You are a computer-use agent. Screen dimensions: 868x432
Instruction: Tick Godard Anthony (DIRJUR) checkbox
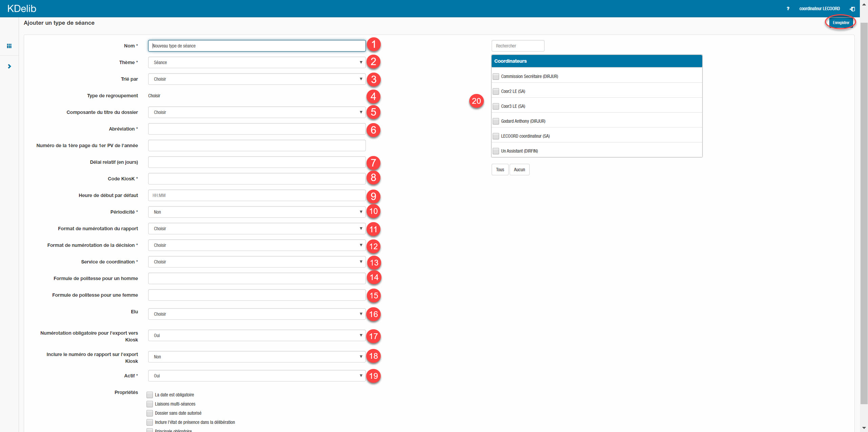click(496, 121)
